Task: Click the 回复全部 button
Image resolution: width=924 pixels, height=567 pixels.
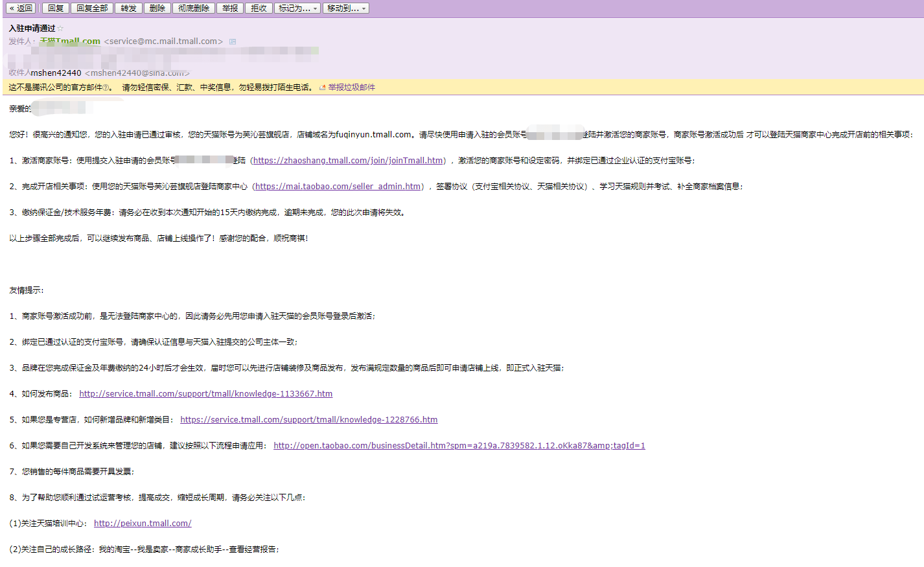Action: pos(92,8)
